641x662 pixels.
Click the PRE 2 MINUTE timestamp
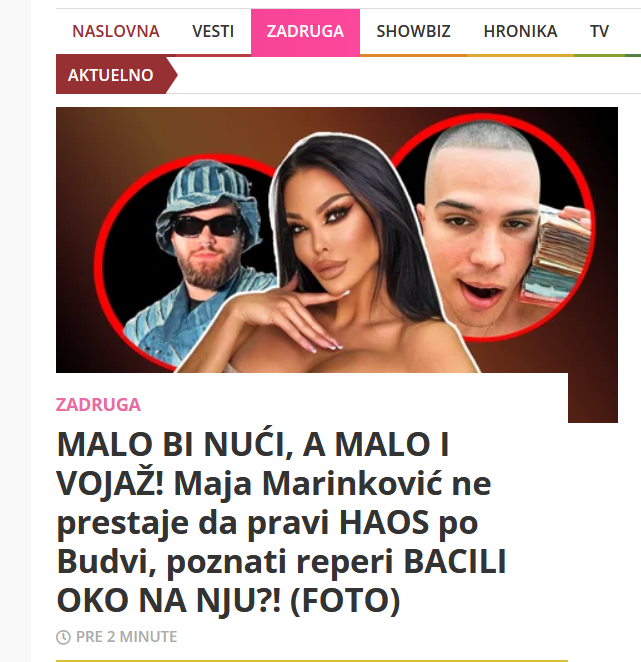point(126,637)
